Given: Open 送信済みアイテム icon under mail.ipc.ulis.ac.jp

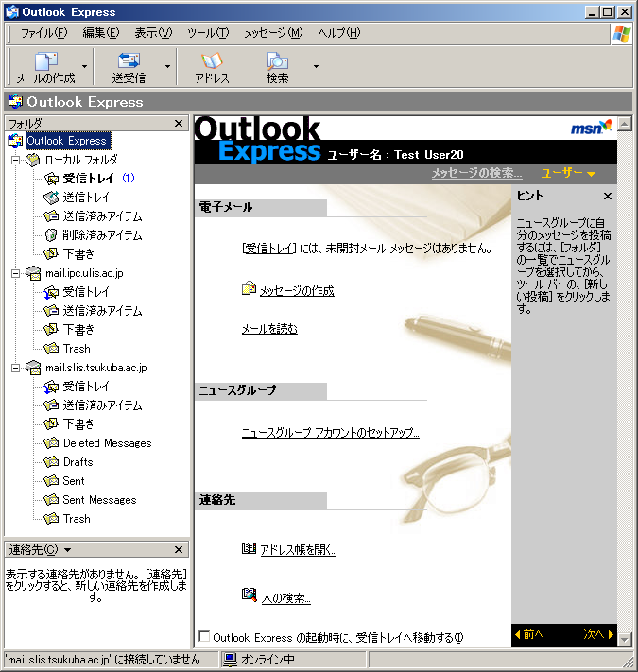Looking at the screenshot, I should point(51,311).
